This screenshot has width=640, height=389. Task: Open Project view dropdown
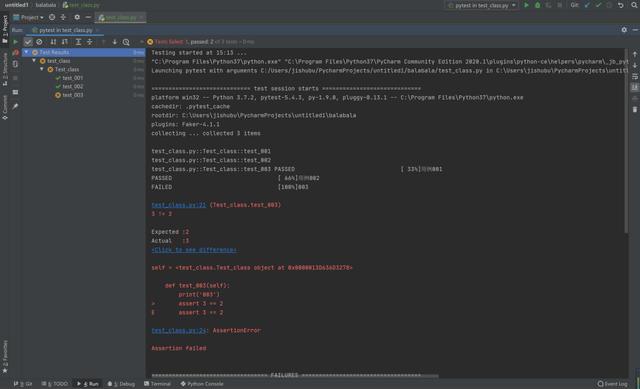click(29, 17)
